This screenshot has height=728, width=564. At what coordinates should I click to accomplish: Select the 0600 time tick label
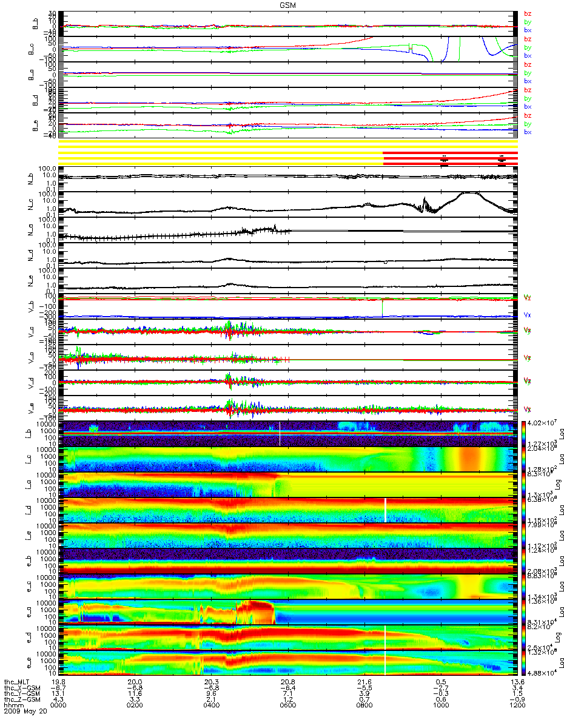point(287,706)
